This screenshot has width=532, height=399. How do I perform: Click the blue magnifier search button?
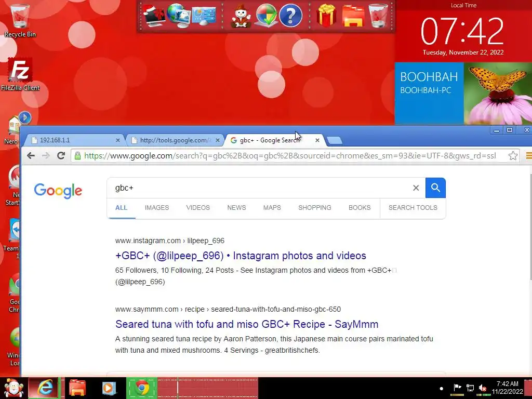click(x=435, y=188)
